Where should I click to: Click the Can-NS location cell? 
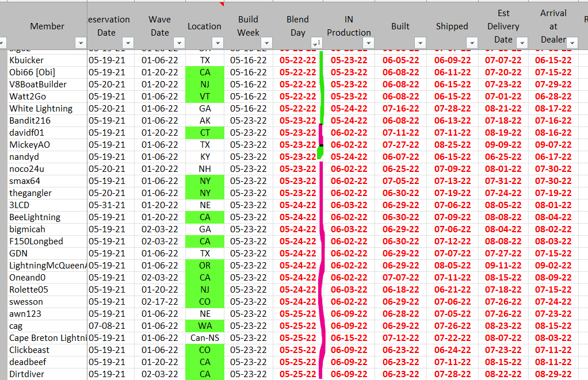(x=205, y=338)
